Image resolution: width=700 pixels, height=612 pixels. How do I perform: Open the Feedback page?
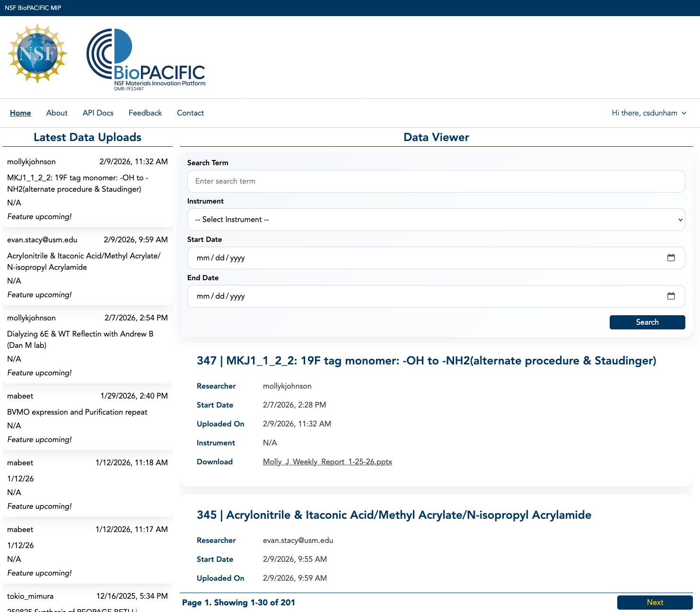click(145, 113)
